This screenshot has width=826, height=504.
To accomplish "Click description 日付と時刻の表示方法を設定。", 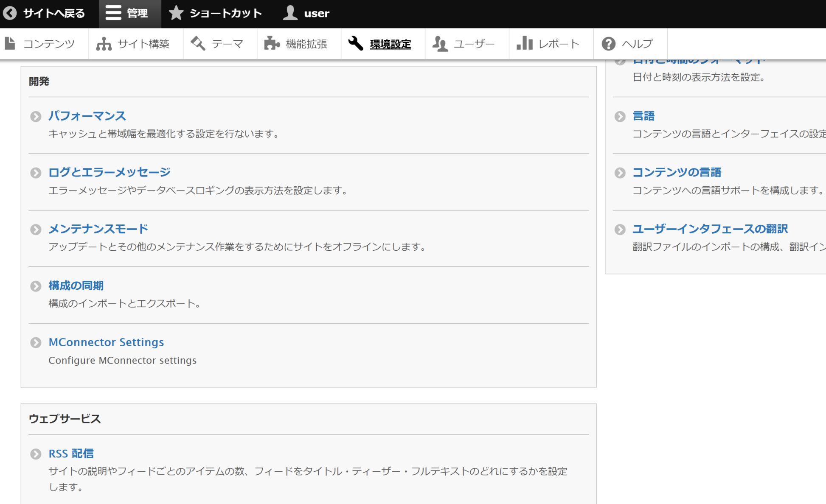I will 699,77.
